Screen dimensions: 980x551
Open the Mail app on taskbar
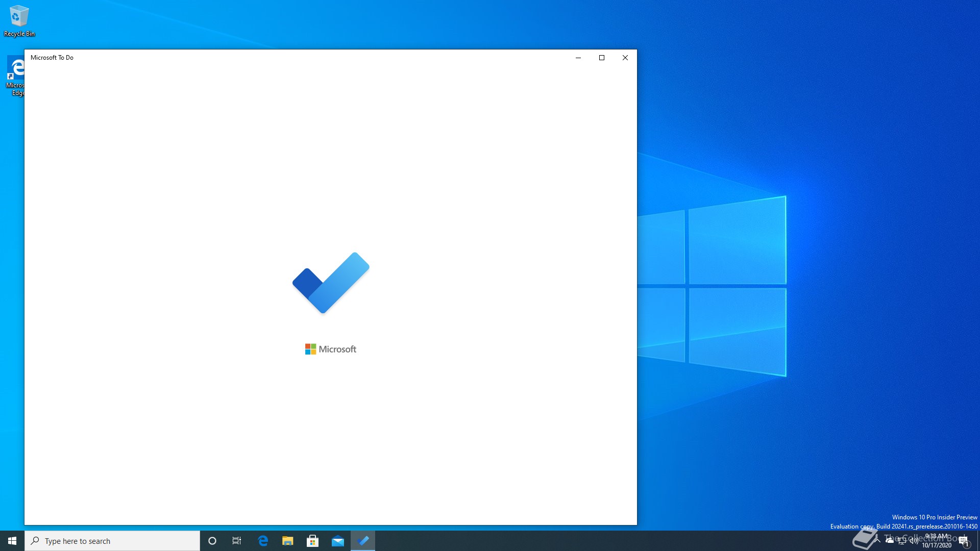(338, 541)
